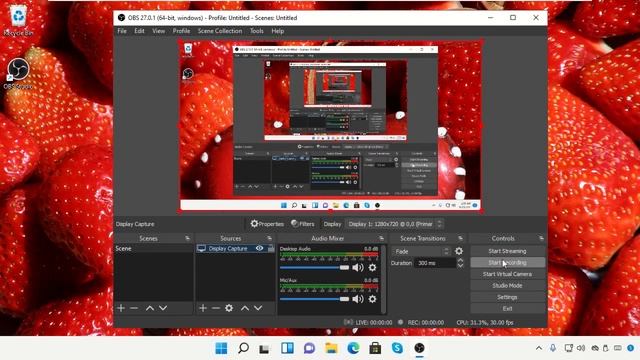Pop out the Sources dock
The width and height of the screenshot is (640, 360).
(x=269, y=238)
